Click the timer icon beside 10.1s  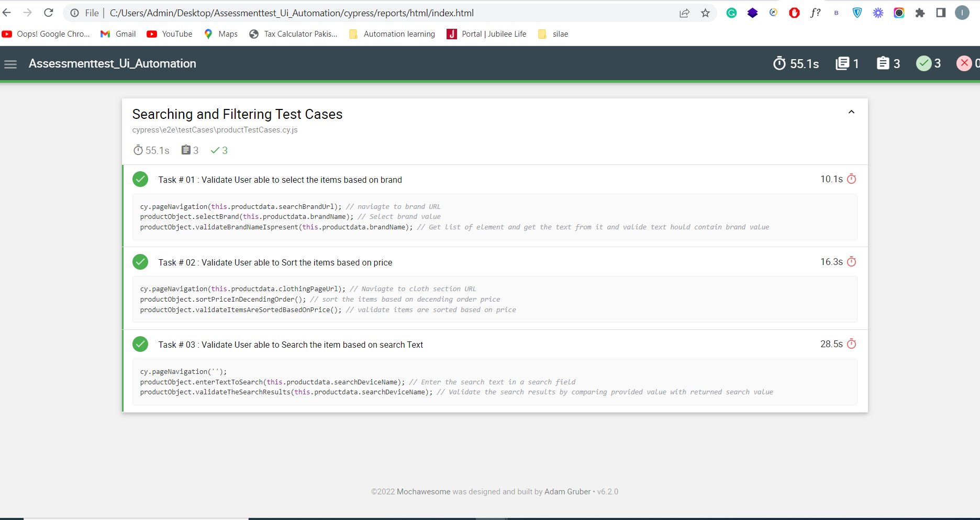point(852,179)
